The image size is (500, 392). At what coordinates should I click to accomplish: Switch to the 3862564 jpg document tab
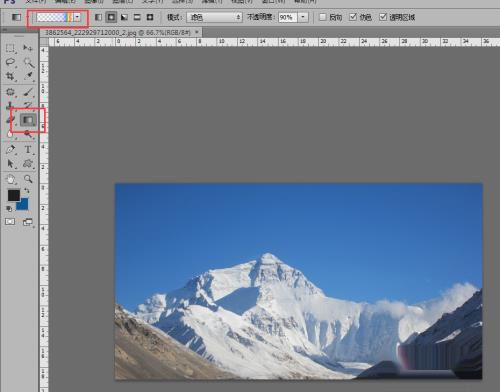[117, 32]
